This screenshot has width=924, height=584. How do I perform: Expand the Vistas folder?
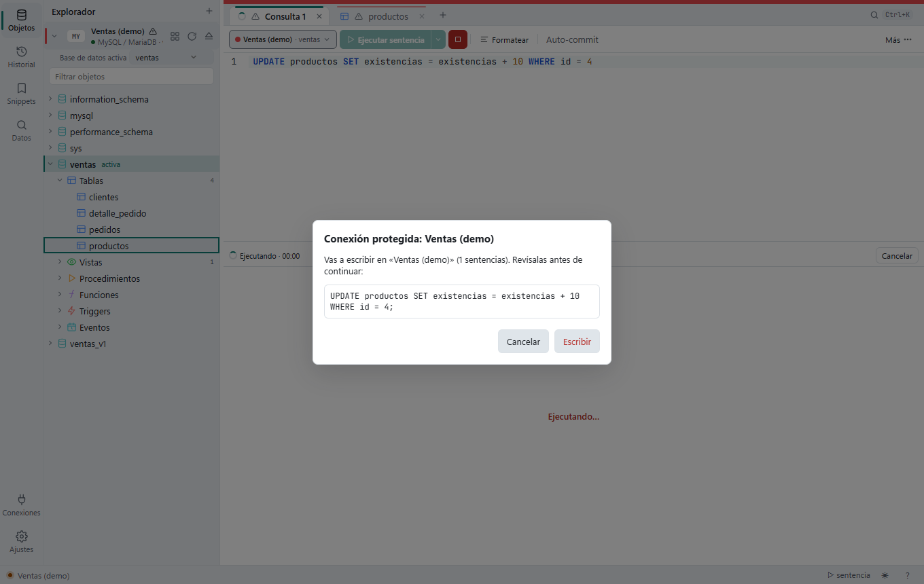coord(60,262)
